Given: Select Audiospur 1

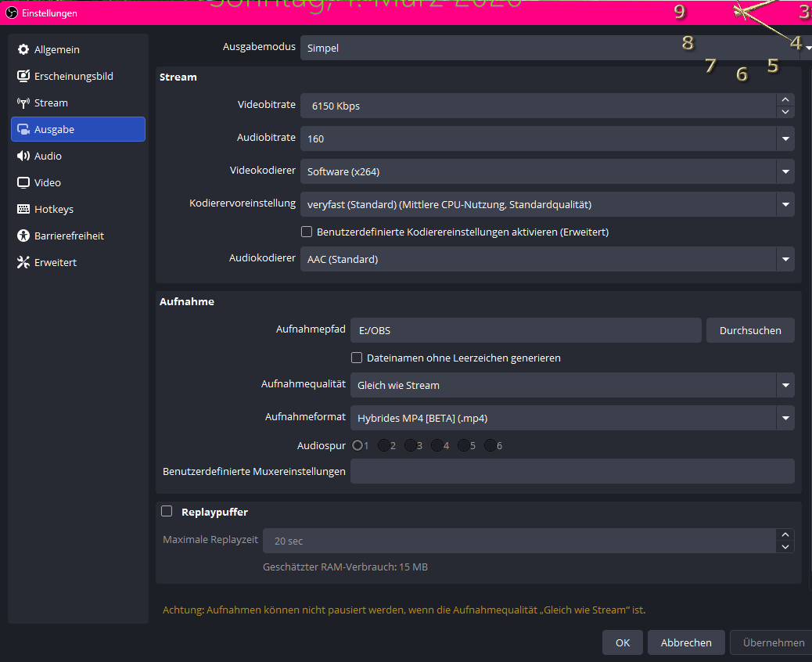Looking at the screenshot, I should 357,445.
